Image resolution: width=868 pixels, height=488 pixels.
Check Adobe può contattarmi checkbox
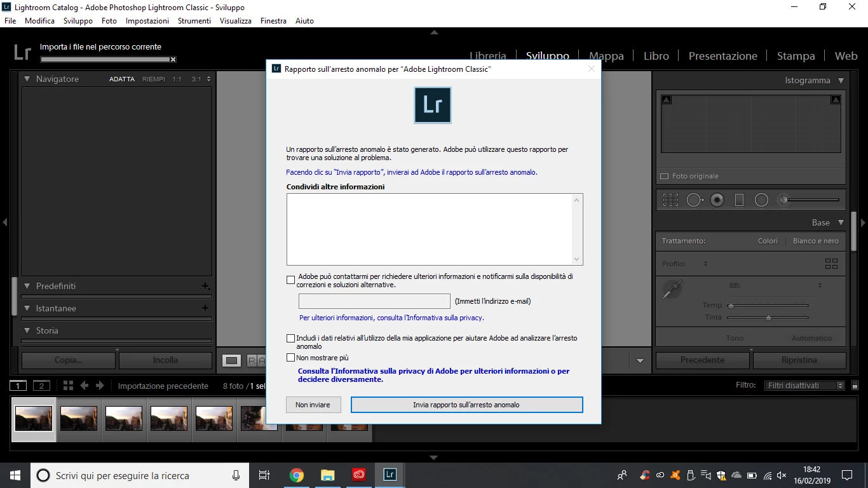pyautogui.click(x=291, y=280)
